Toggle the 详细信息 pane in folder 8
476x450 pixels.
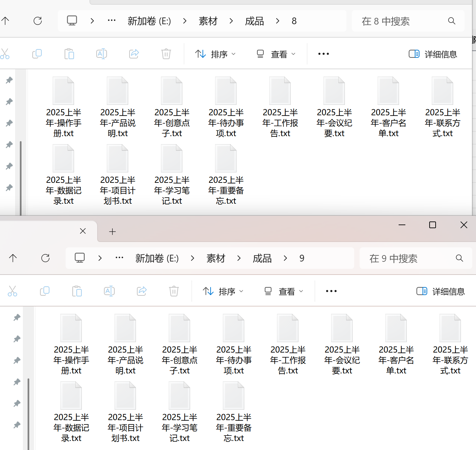[433, 54]
